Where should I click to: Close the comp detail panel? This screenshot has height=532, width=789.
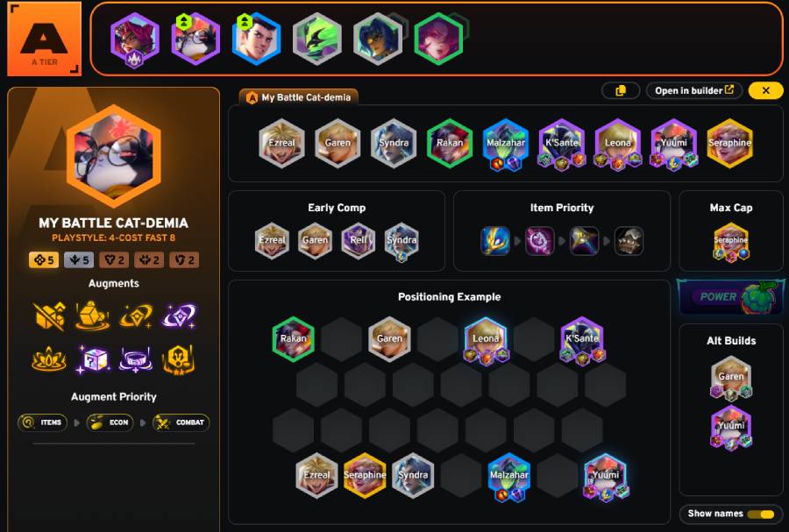click(765, 90)
